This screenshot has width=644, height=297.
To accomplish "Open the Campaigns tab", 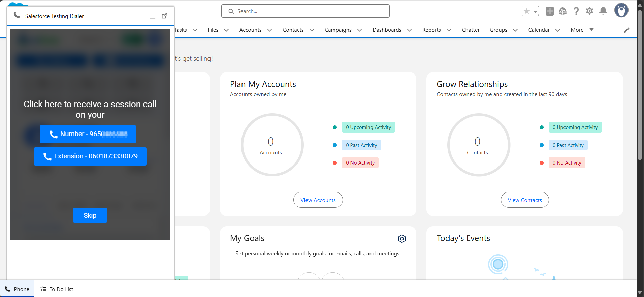I will 338,30.
